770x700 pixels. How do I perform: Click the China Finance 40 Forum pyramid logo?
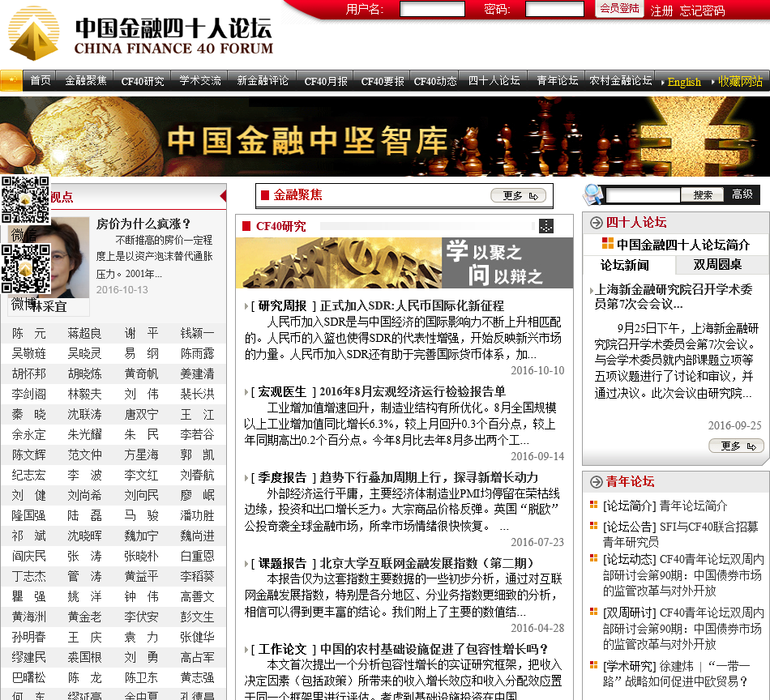click(34, 33)
